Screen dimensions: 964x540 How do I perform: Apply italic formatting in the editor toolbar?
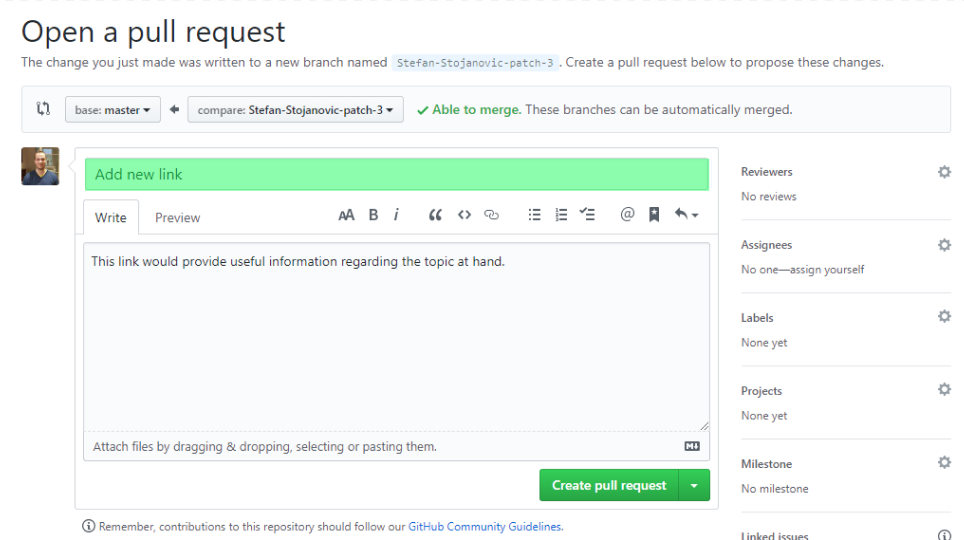pyautogui.click(x=396, y=215)
